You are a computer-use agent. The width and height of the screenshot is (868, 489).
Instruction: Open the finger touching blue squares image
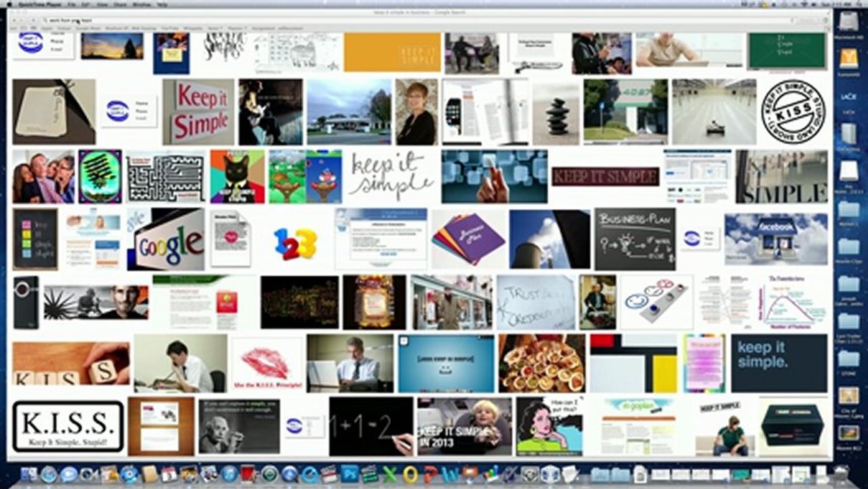(x=495, y=177)
